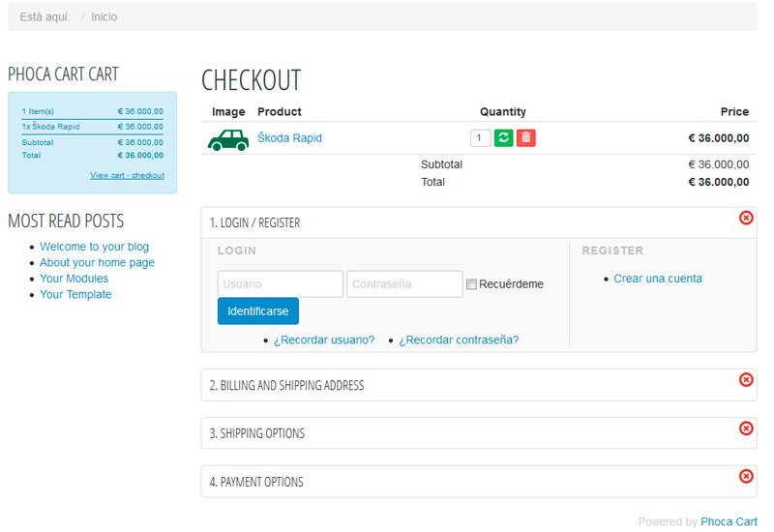Click the MOST READ POSTS heading
This screenshot has width=774, height=532.
[66, 221]
